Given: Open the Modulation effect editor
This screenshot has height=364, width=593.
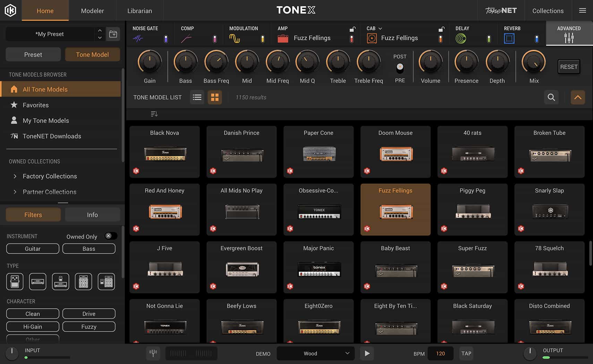Looking at the screenshot, I should pyautogui.click(x=244, y=33).
